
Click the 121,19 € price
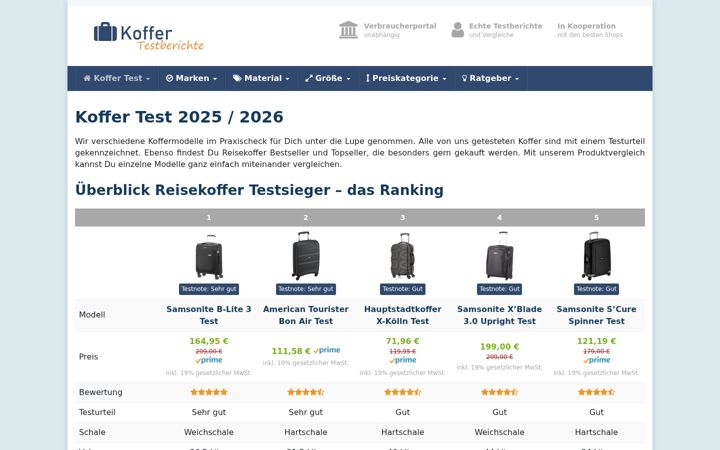[x=596, y=341]
